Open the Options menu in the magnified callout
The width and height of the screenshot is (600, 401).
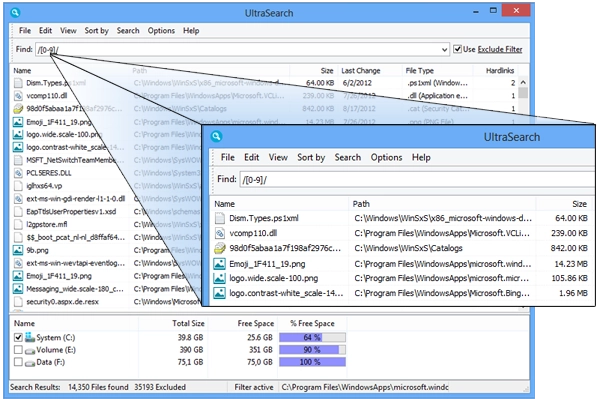pyautogui.click(x=386, y=157)
